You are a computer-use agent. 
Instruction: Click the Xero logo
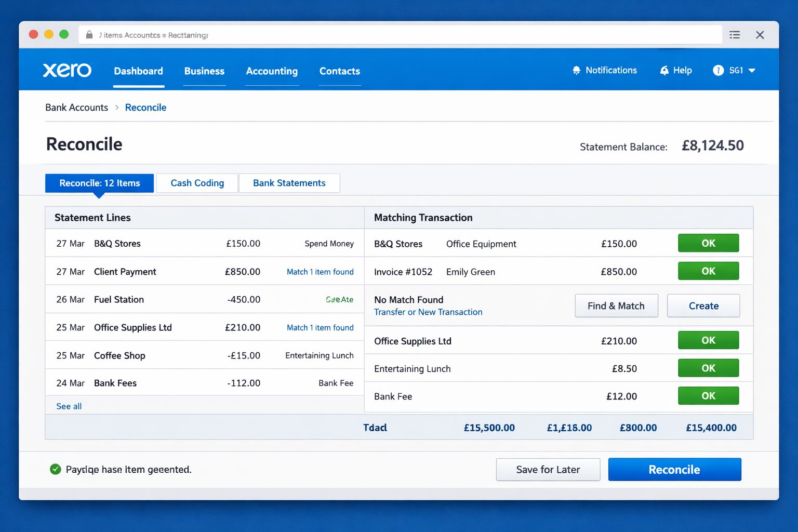pyautogui.click(x=67, y=70)
